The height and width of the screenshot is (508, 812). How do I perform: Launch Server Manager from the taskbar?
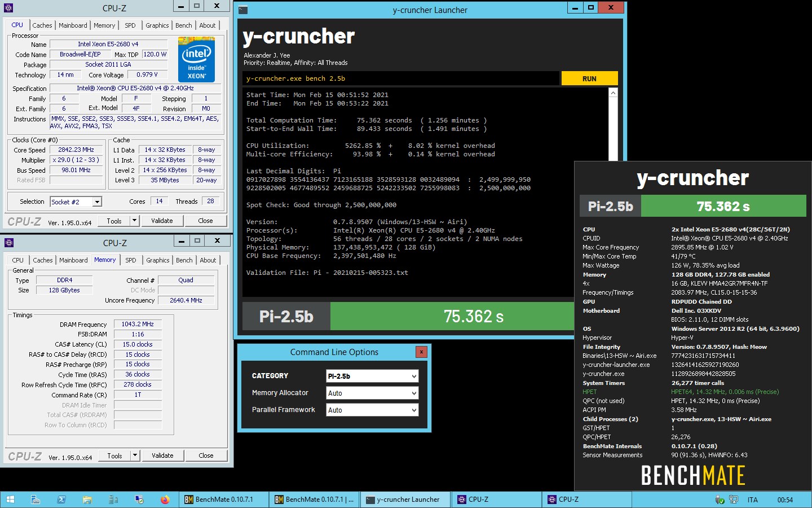point(35,500)
